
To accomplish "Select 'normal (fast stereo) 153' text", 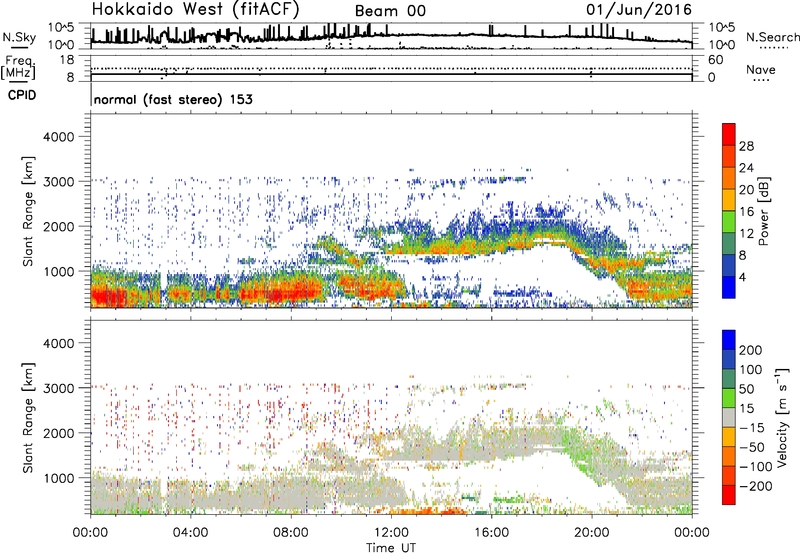I will coord(173,99).
